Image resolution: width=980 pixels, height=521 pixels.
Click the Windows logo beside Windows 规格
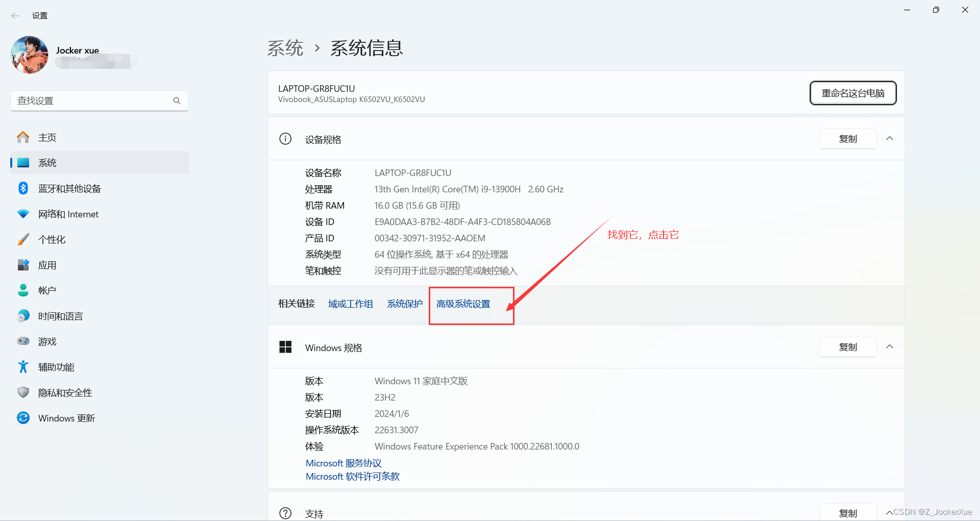pyautogui.click(x=285, y=347)
